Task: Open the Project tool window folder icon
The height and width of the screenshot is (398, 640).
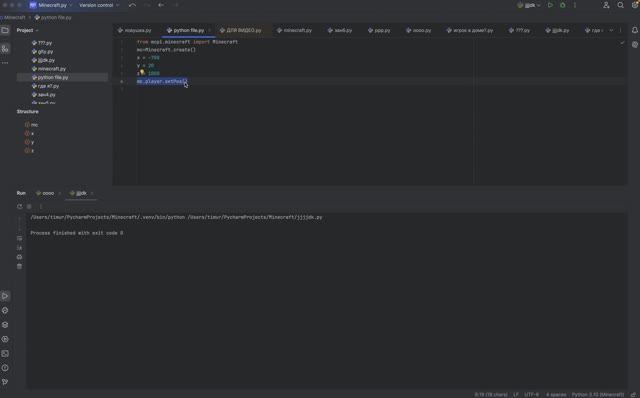Action: [5, 30]
